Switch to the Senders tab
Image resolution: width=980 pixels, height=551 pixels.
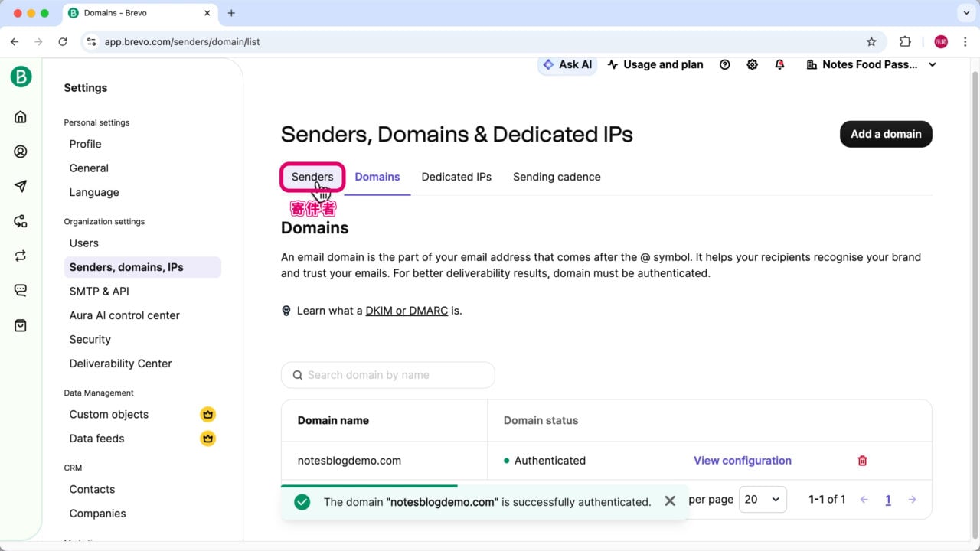click(312, 177)
